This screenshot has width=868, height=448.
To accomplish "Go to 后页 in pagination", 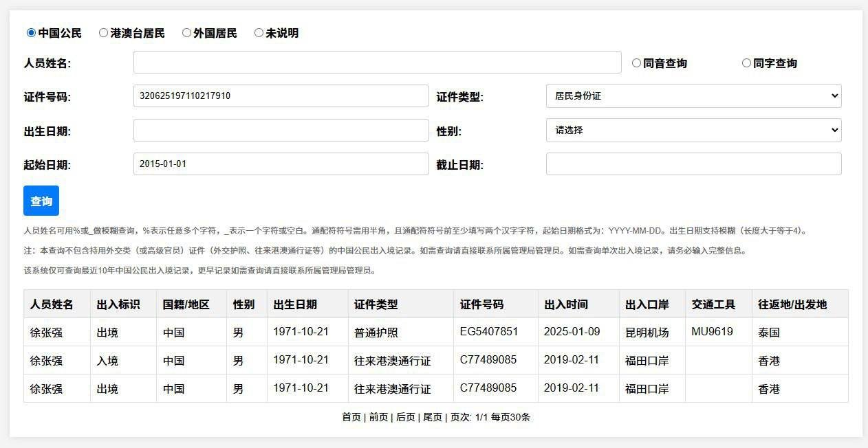I will pyautogui.click(x=405, y=417).
